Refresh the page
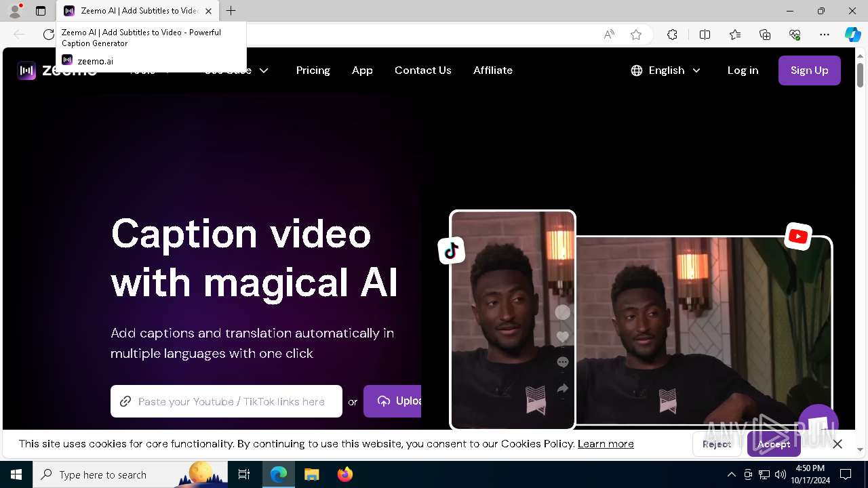This screenshot has width=868, height=488. 48,35
